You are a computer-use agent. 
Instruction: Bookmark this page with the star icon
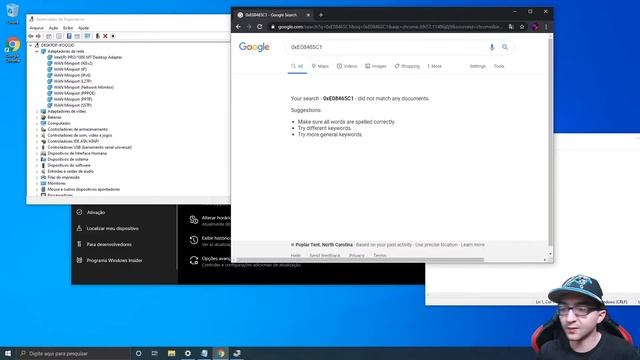(x=522, y=27)
